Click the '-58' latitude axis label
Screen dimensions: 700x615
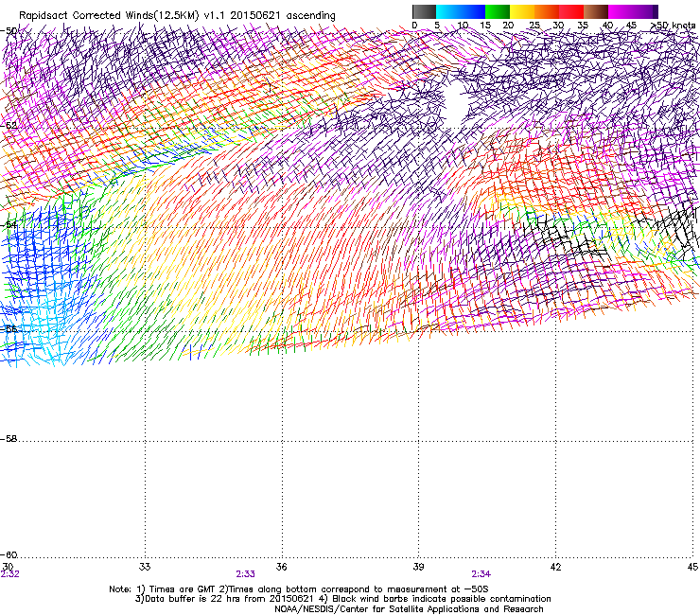click(9, 439)
